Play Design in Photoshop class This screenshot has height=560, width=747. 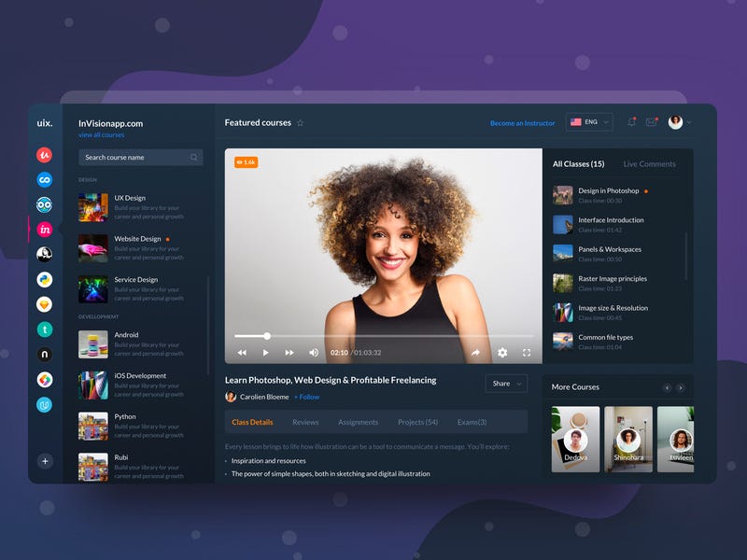pyautogui.click(x=600, y=195)
